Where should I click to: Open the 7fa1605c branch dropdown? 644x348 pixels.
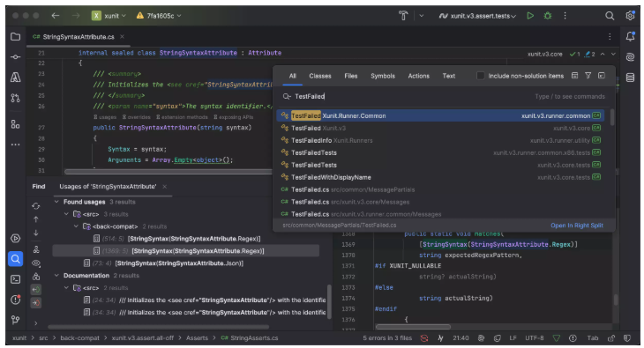159,16
